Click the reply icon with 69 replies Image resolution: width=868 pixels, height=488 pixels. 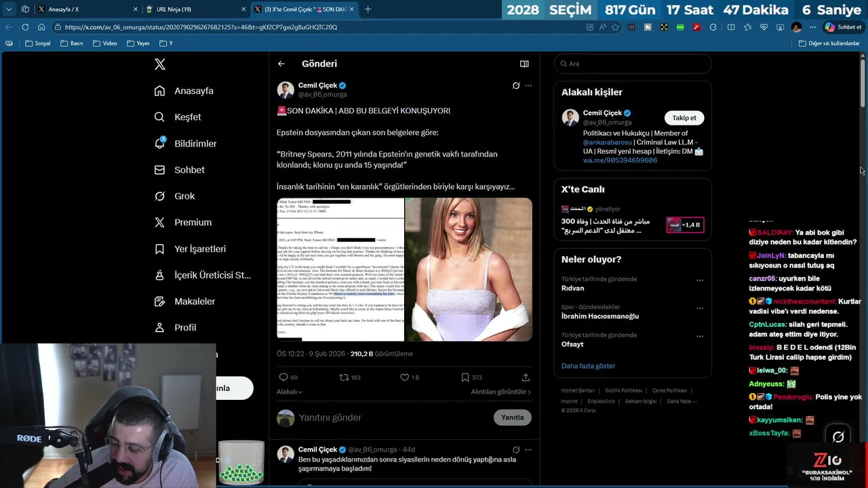[x=283, y=377]
